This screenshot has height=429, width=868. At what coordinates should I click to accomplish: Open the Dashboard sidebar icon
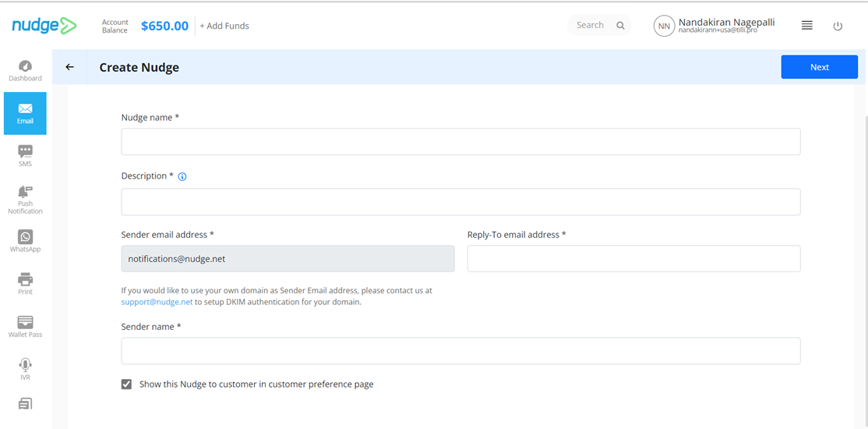coord(25,66)
